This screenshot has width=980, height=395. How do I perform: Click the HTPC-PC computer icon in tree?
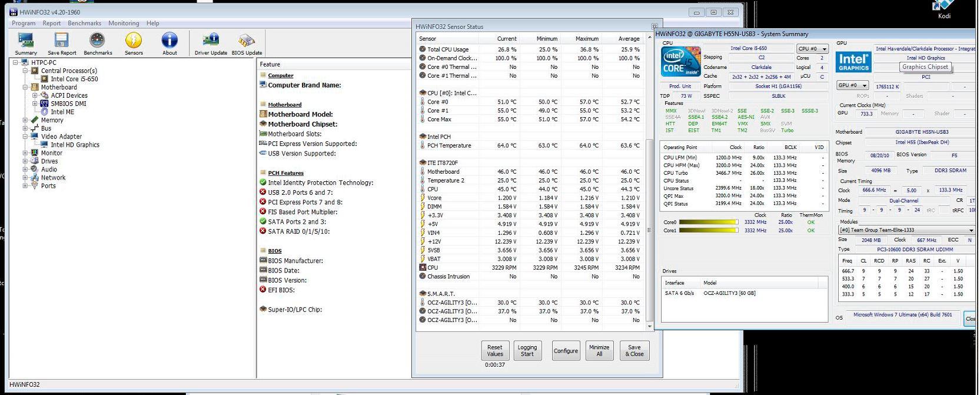(x=25, y=62)
